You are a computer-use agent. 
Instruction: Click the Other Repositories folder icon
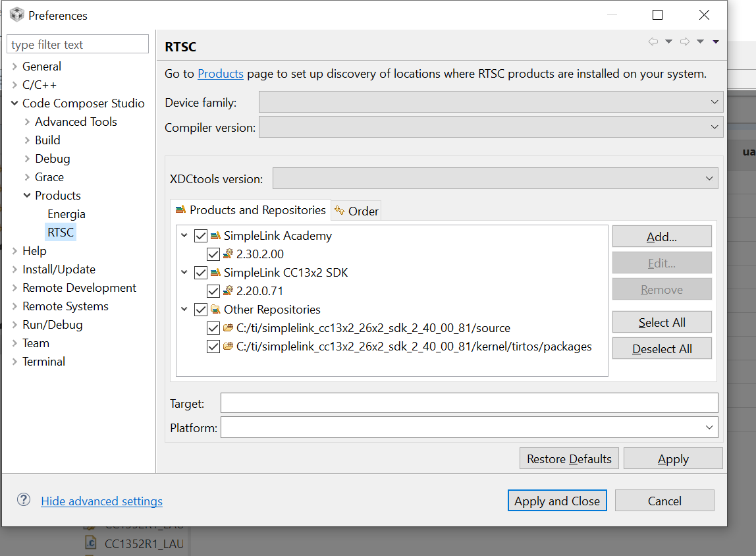click(x=215, y=310)
